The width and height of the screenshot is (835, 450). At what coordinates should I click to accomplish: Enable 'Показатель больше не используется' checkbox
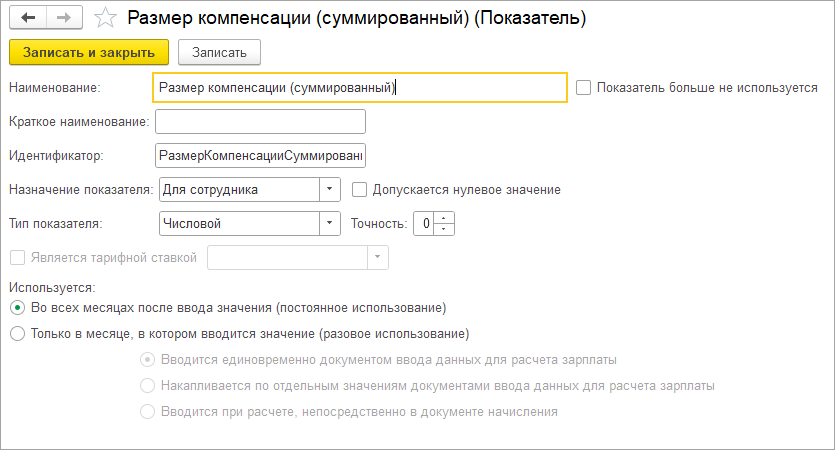coord(584,88)
